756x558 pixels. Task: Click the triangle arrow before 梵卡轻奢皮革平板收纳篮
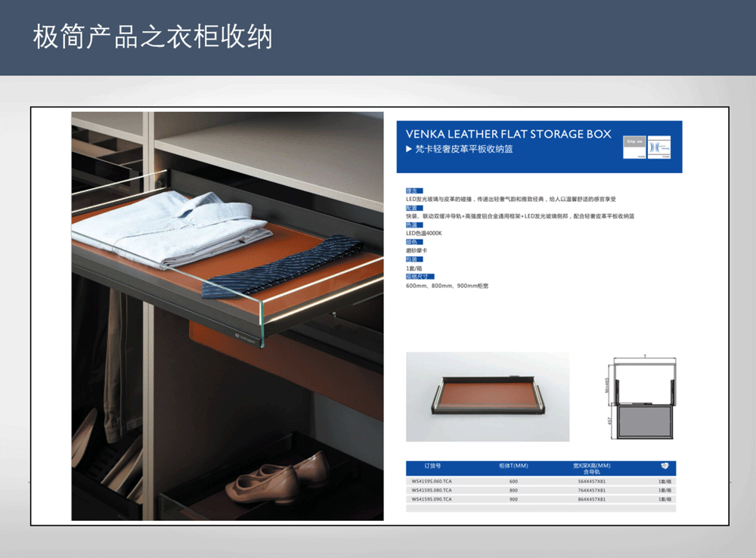pyautogui.click(x=409, y=150)
